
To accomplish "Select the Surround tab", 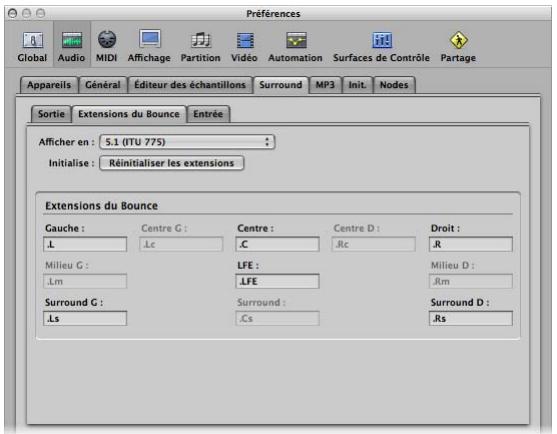I will (x=281, y=85).
